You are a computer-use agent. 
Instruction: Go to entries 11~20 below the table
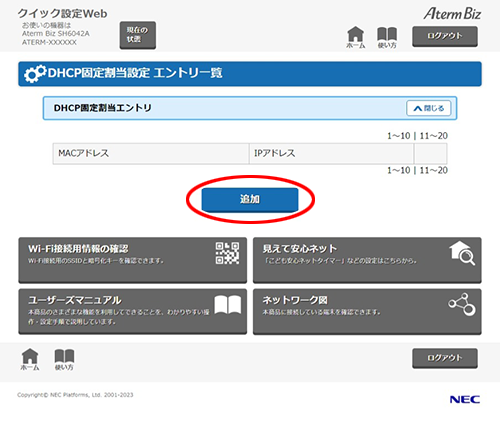434,170
